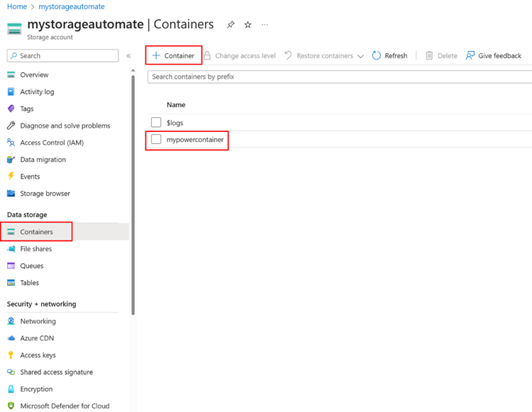Screen dimensions: 532x412
Task: Click the Diagnose wrench icon
Action: click(x=11, y=126)
